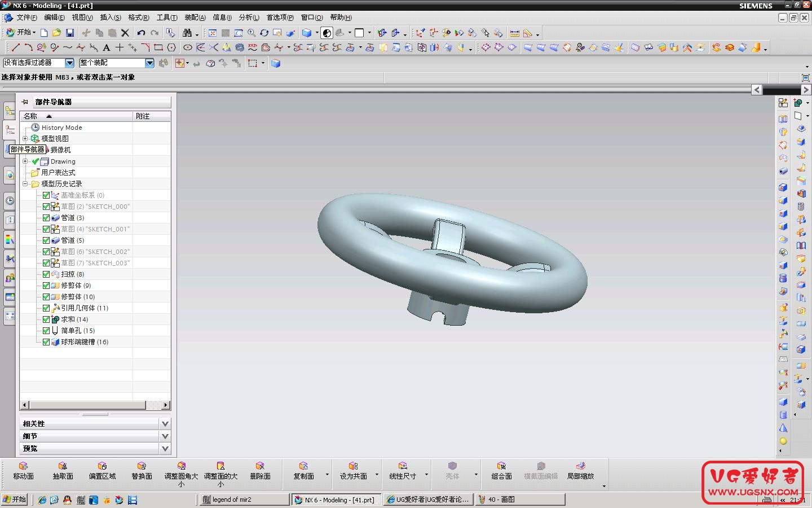Select the Ellipse curve tool
812x508 pixels.
point(188,47)
